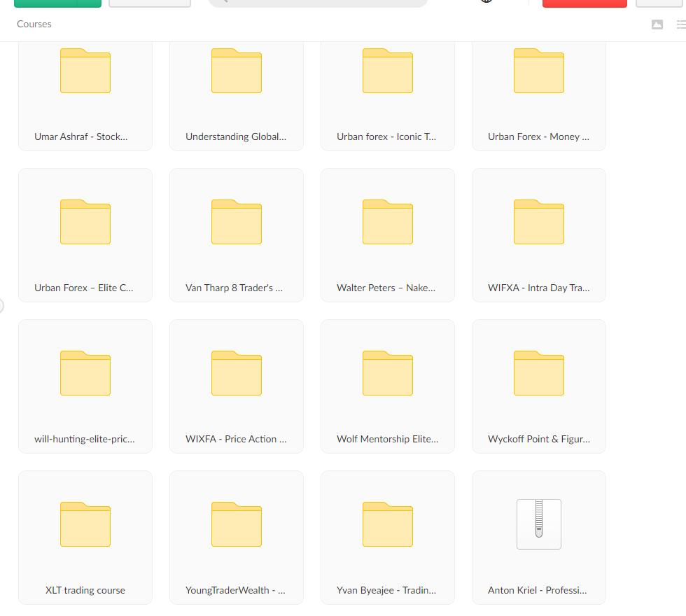Click 'Understanding Global...' label
686x616 pixels.
[x=236, y=136]
